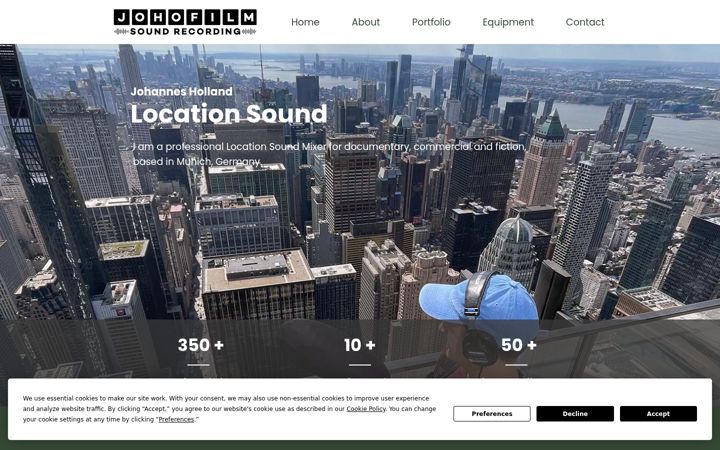Viewport: 720px width, 450px height.
Task: Click the Location Sound Mixer description paragraph
Action: point(329,154)
